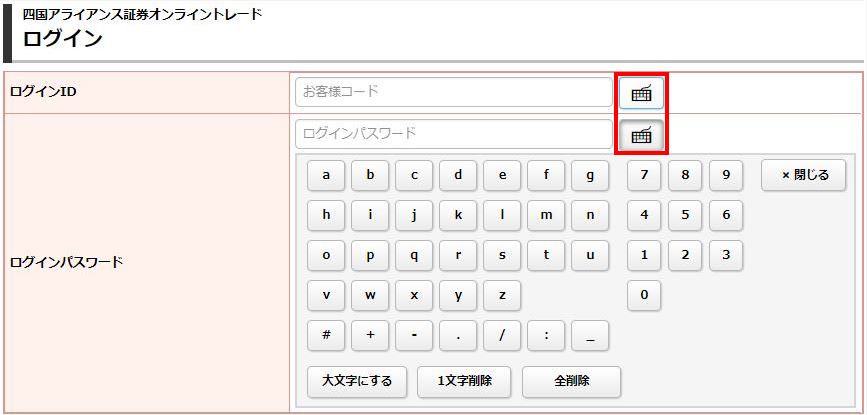Choose the 'z' key
Viewport: 867px width, 415px height.
pyautogui.click(x=502, y=296)
